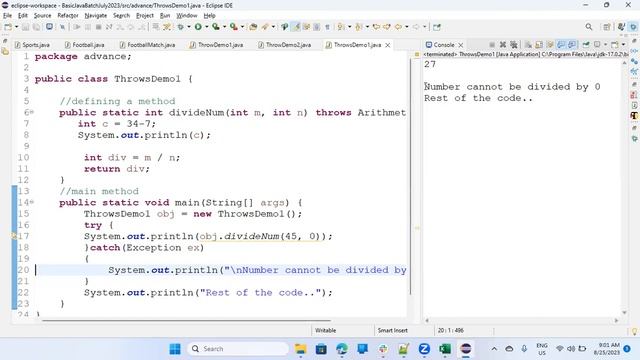640x360 pixels.
Task: Expand the External Tools dropdown arrow
Action: (x=242, y=27)
